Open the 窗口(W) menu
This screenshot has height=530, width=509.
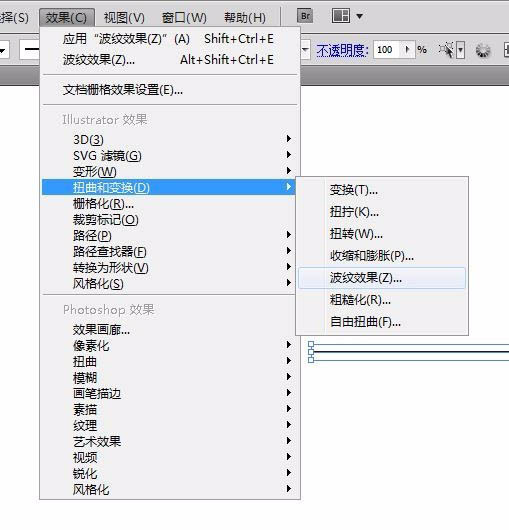184,18
